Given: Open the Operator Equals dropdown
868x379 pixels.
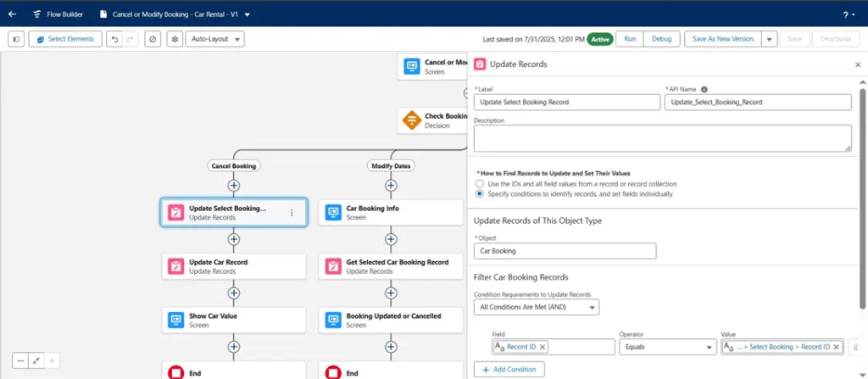Looking at the screenshot, I should 668,347.
